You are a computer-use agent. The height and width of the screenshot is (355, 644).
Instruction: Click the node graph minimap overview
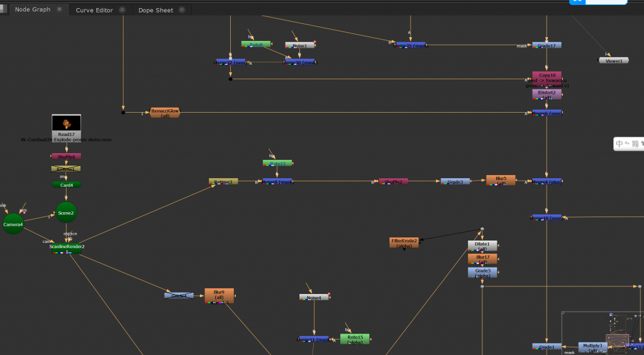(x=602, y=333)
